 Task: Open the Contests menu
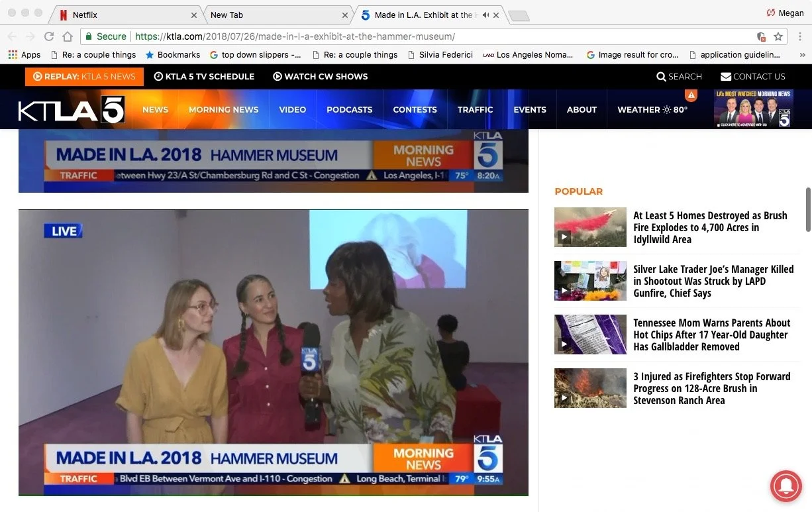[415, 110]
